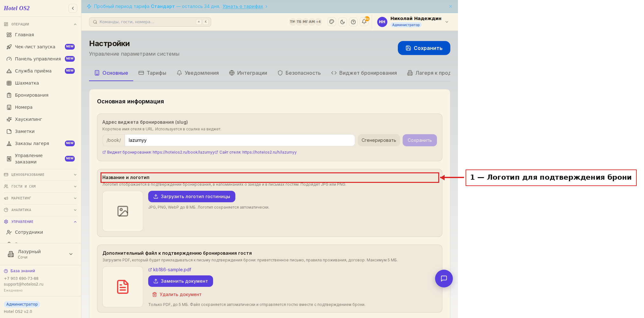This screenshot has width=644, height=318.
Task: Expand the Гости и CRM section
Action: point(40,186)
